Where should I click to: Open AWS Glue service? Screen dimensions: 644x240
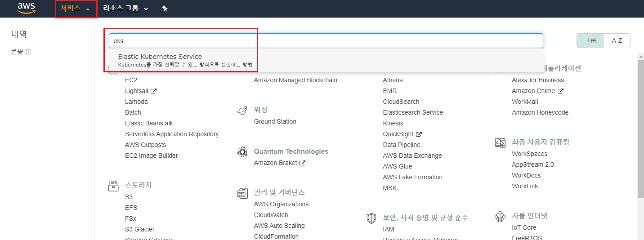398,166
